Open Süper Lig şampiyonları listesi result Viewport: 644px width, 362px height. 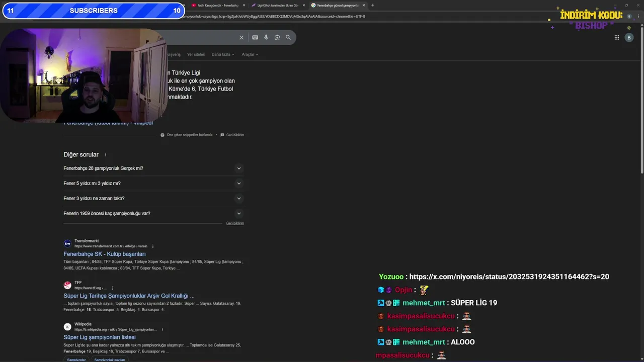tap(100, 337)
